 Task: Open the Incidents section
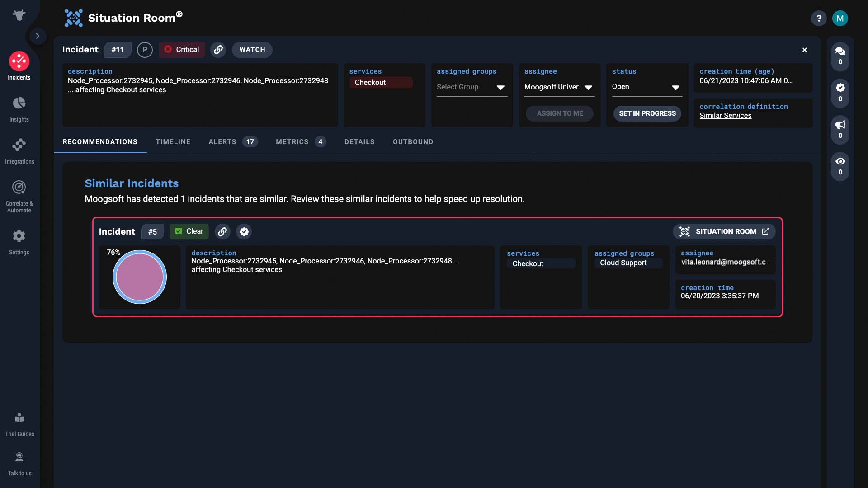(19, 66)
